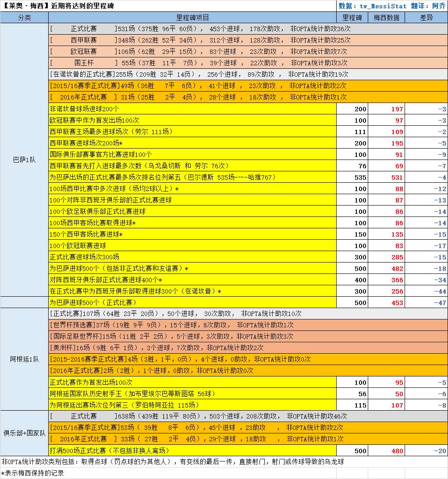The width and height of the screenshot is (448, 479).
Task: Select the 阿根廷1队 category cell
Action: 24,359
